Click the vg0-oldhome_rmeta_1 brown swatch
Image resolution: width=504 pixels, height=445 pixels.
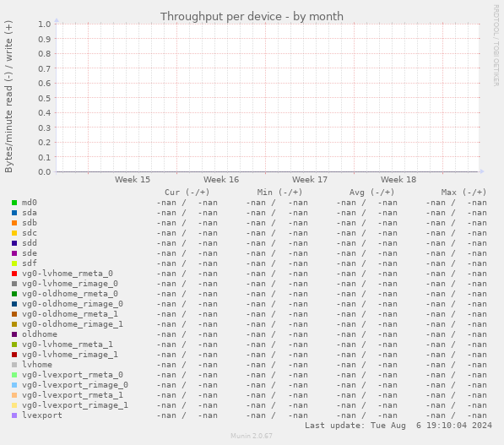pos(14,314)
